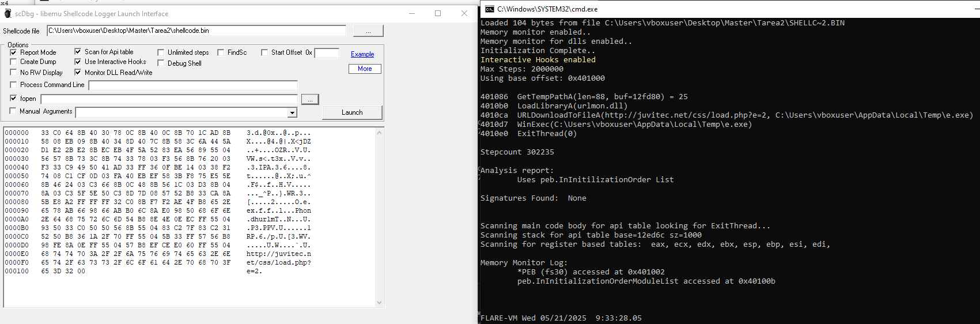The width and height of the screenshot is (980, 324).
Task: Click 'Interactive Hooks enabled' line in cmd
Action: tap(538, 60)
